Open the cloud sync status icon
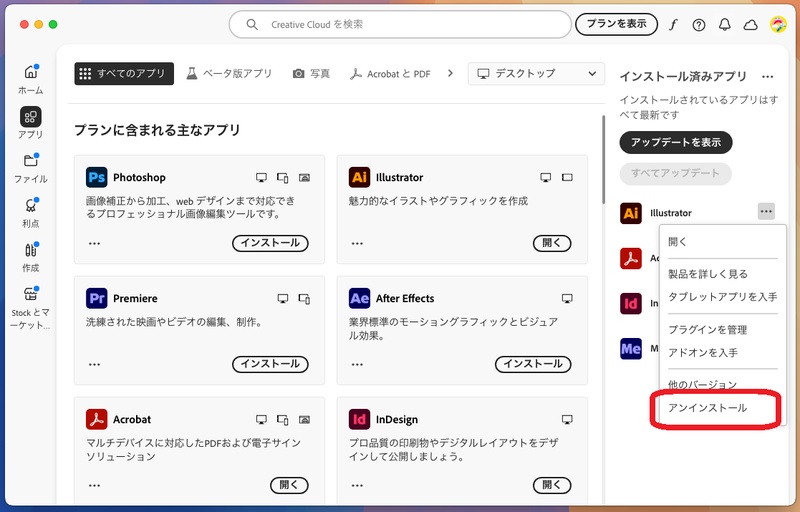 pyautogui.click(x=750, y=24)
